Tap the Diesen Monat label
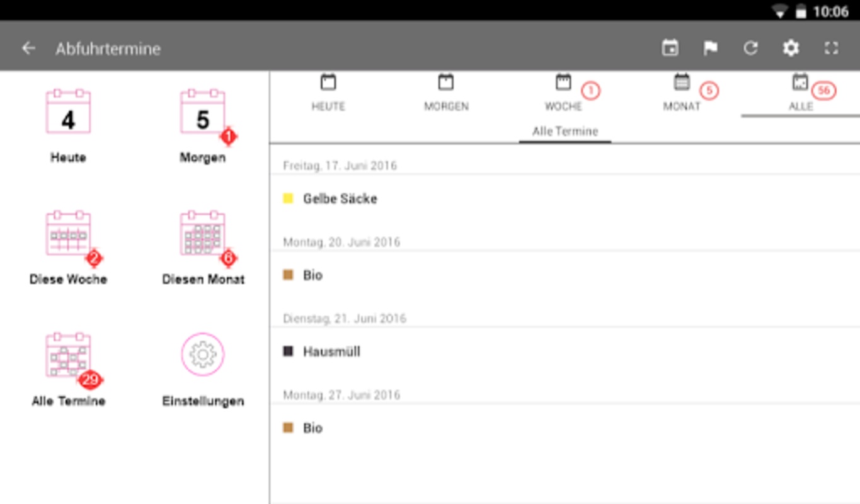The width and height of the screenshot is (860, 504). pyautogui.click(x=203, y=279)
